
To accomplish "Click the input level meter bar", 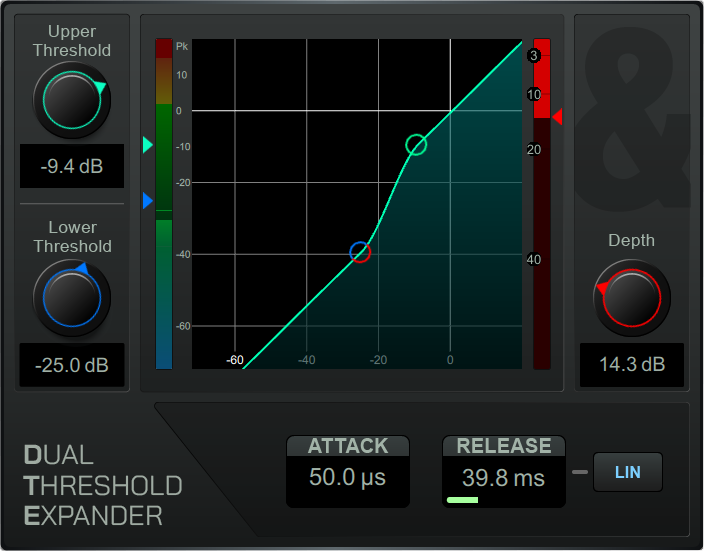I will pos(164,204).
